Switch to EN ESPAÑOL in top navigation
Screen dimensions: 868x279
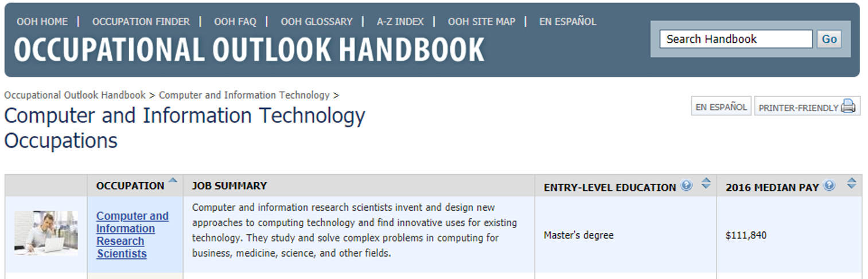point(568,22)
